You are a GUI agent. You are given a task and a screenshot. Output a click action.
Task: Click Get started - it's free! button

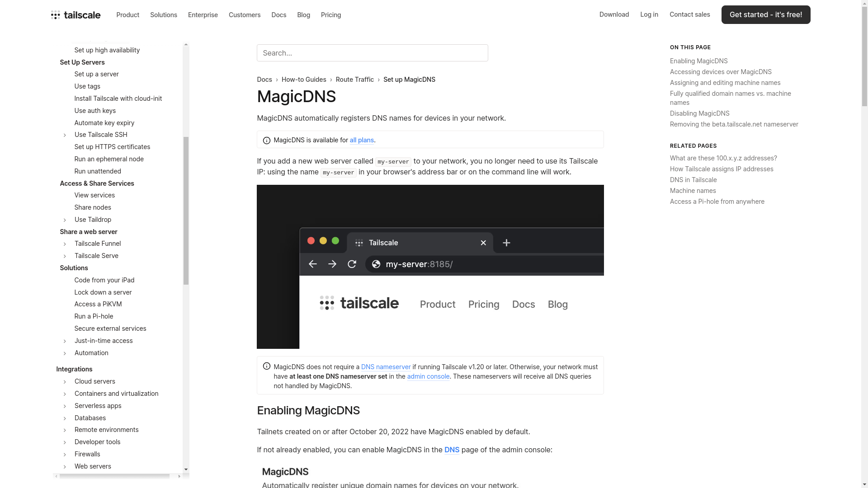coord(766,14)
